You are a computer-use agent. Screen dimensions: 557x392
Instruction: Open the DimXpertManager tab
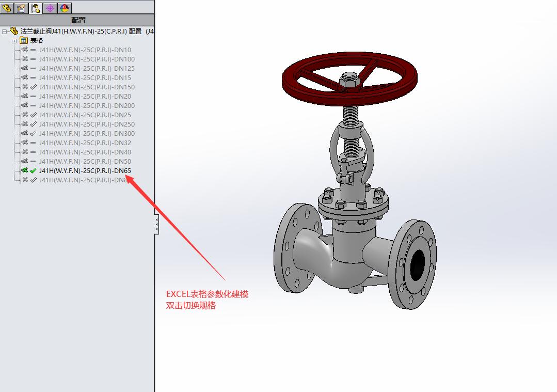click(50, 8)
